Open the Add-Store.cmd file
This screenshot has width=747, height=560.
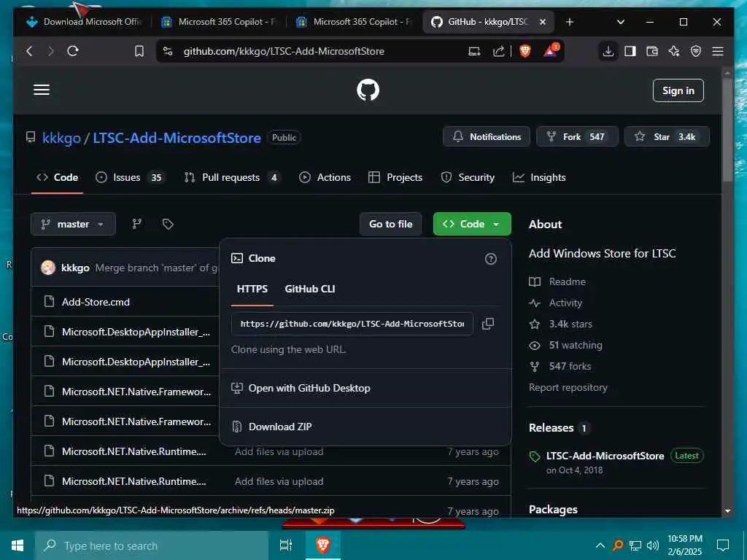tap(96, 302)
